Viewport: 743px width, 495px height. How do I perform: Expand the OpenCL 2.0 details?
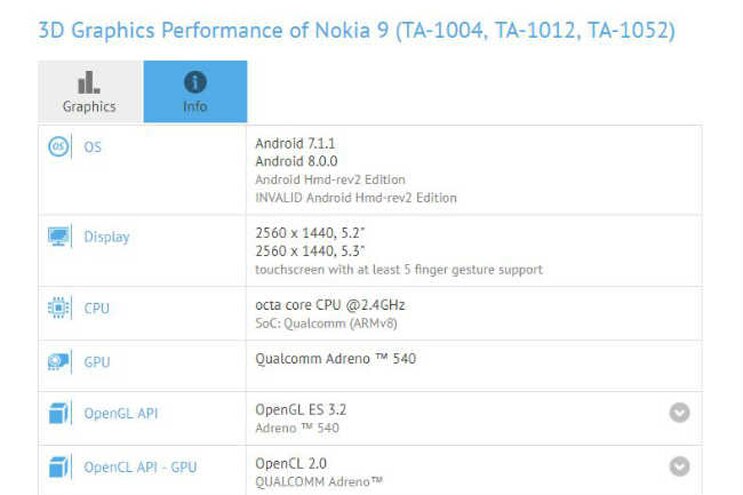(x=680, y=466)
